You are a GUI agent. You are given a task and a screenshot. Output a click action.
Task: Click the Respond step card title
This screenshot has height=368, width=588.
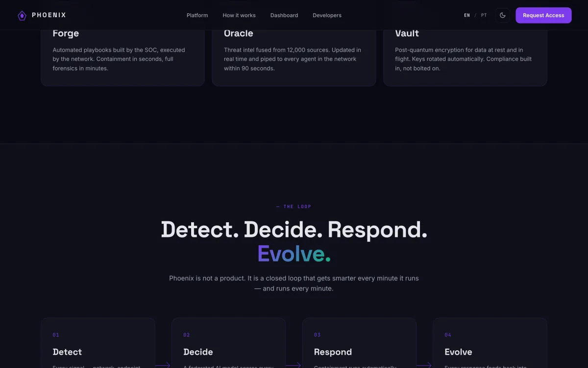pos(333,352)
